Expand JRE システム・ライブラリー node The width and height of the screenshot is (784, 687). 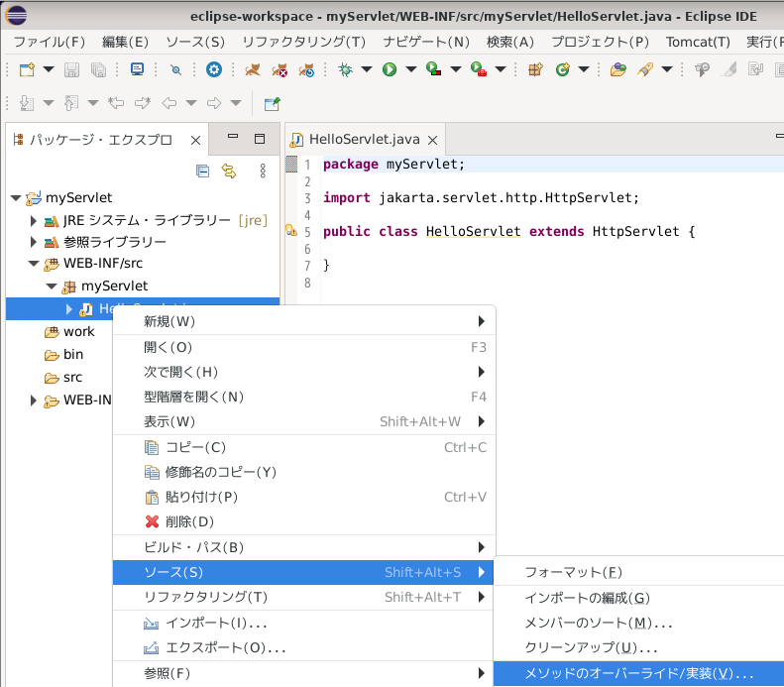33,220
